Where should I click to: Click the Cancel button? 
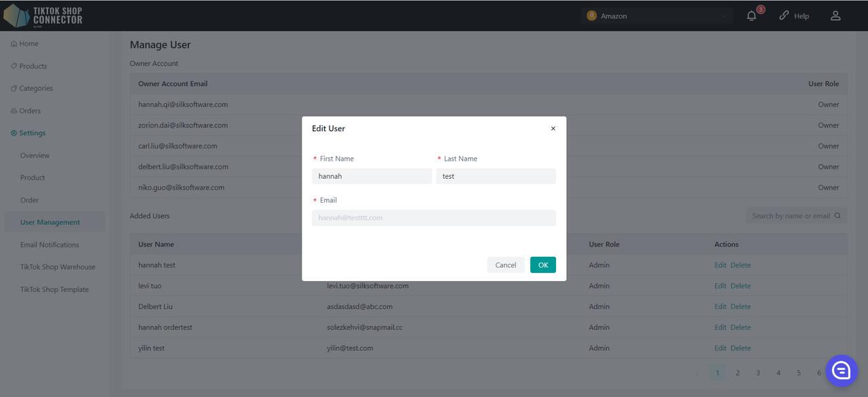[505, 265]
